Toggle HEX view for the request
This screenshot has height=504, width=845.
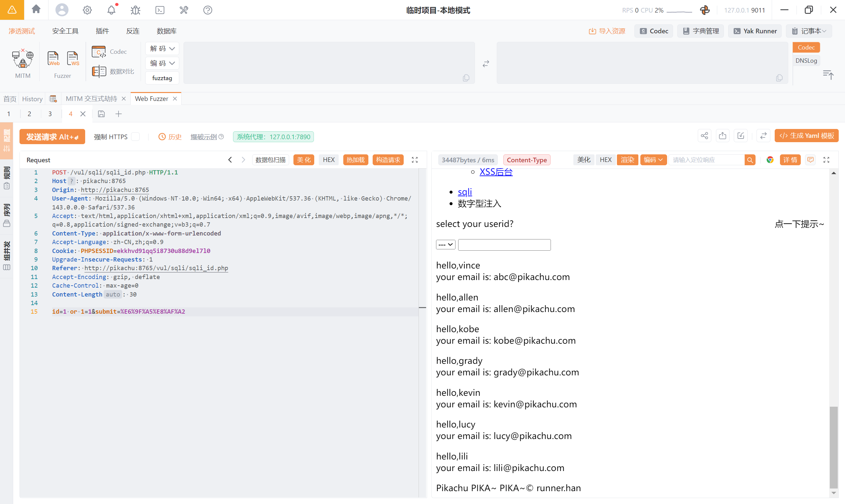[x=328, y=160]
